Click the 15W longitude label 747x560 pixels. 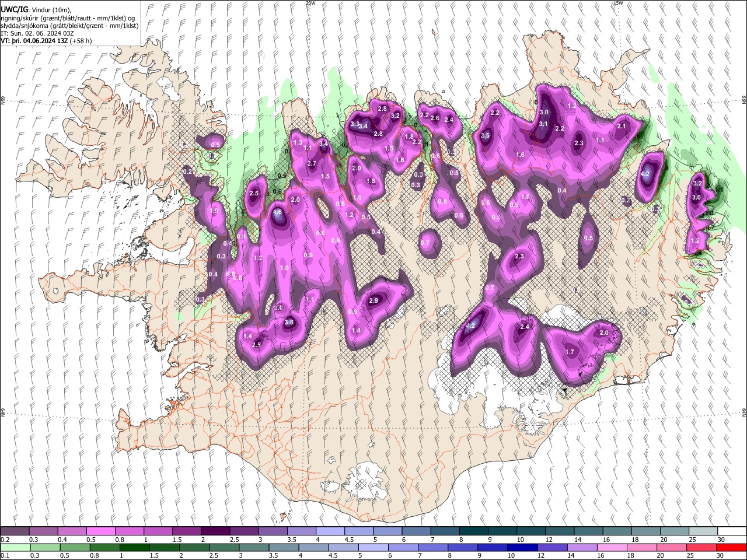tap(618, 3)
